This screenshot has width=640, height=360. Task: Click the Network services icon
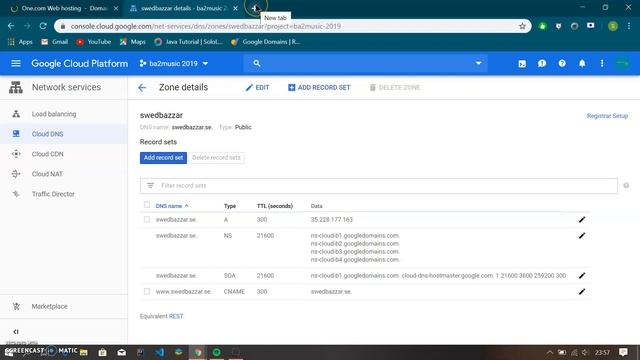16,87
